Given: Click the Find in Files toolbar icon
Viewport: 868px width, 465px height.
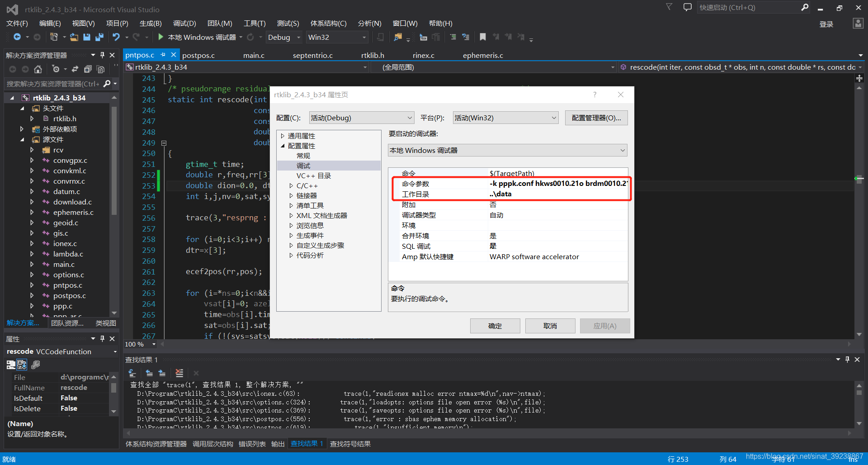Looking at the screenshot, I should tap(398, 37).
